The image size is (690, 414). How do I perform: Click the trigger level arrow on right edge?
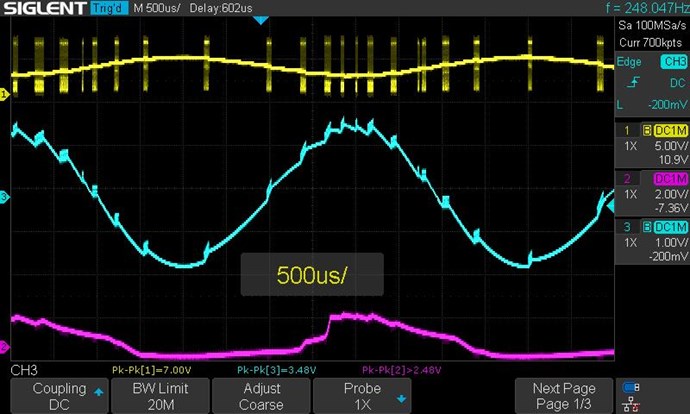click(x=610, y=205)
